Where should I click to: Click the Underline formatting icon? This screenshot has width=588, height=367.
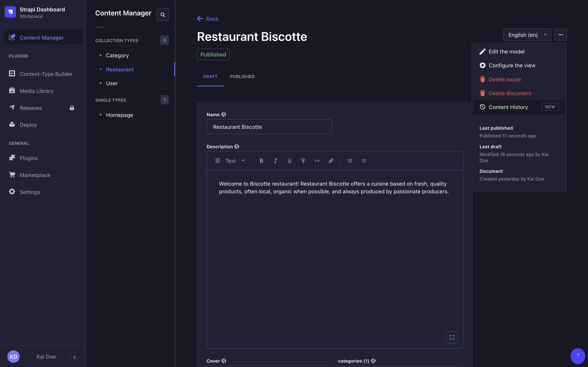coord(289,161)
